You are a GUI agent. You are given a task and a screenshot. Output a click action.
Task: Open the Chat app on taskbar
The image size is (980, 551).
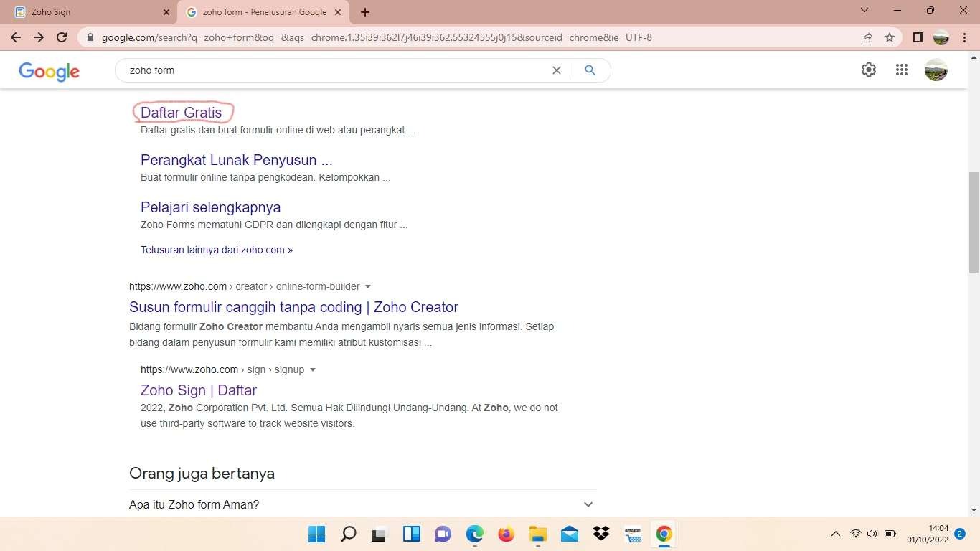[x=443, y=534]
